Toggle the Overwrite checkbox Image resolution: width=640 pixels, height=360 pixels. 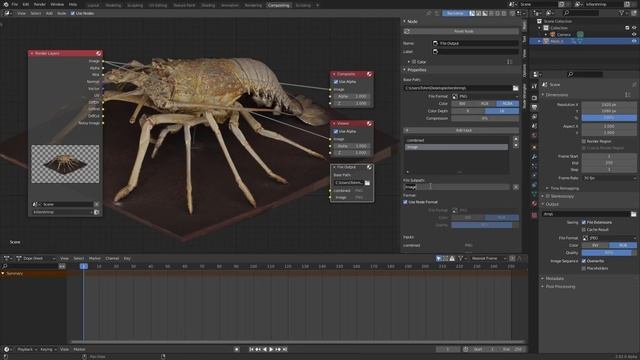pos(584,261)
